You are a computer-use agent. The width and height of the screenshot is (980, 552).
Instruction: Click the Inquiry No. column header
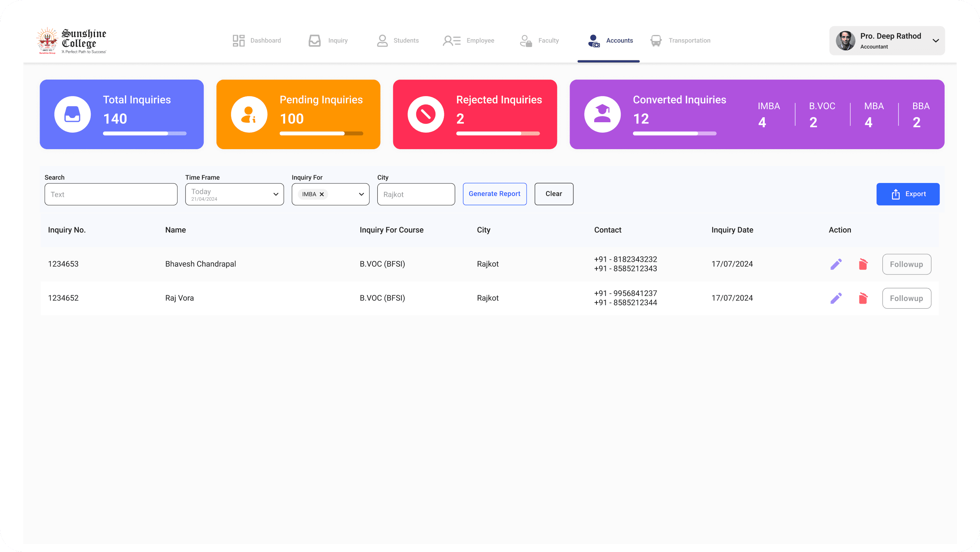pyautogui.click(x=67, y=230)
